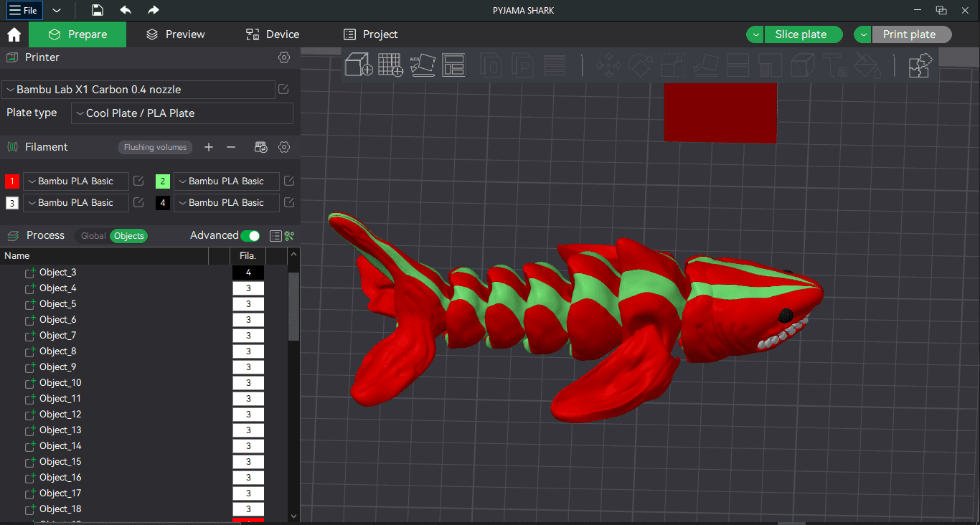Click the green process settings search icon
980x525 pixels.
290,236
